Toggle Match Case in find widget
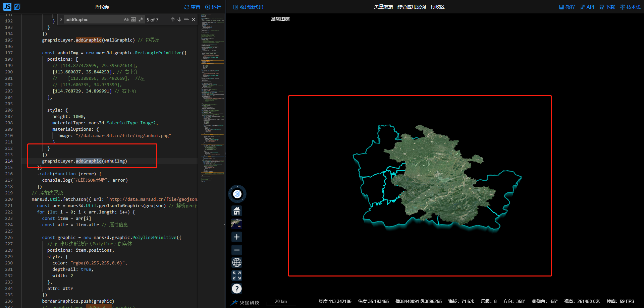 [x=126, y=19]
